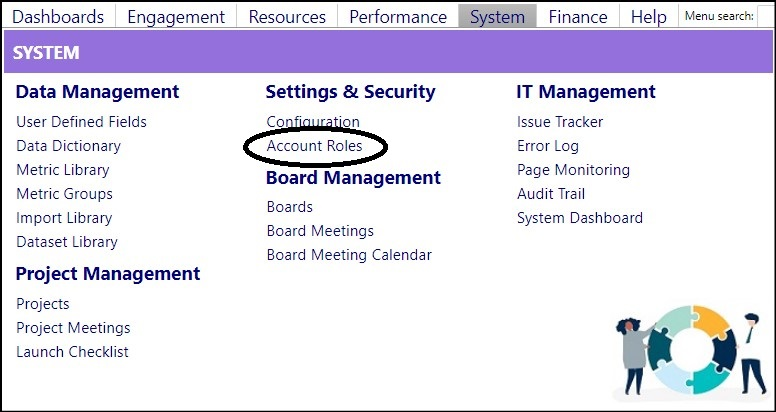Viewport: 776px width, 412px height.
Task: Open the Configuration settings link
Action: pos(313,122)
